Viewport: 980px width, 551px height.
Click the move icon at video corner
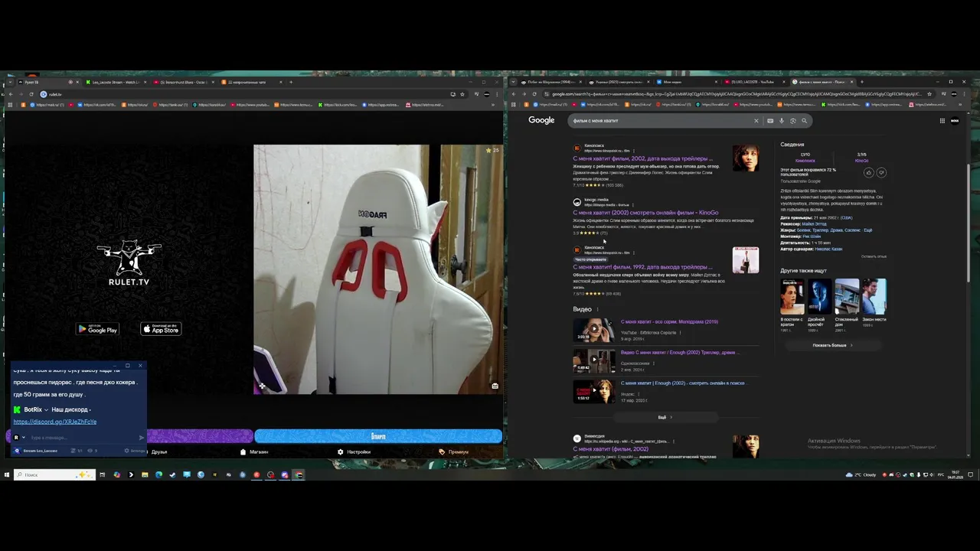point(261,386)
